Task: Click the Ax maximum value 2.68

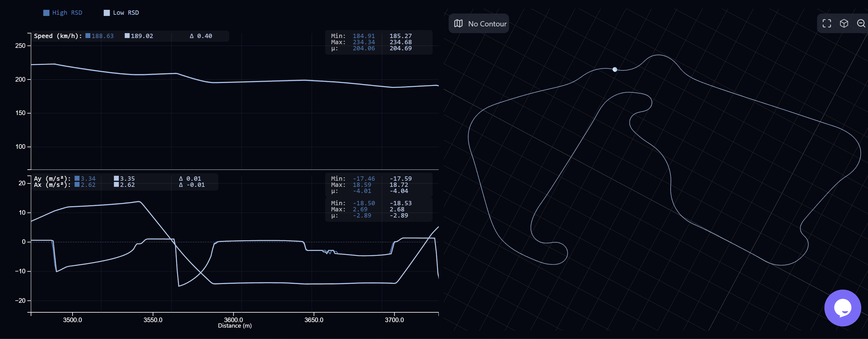Action: click(397, 210)
